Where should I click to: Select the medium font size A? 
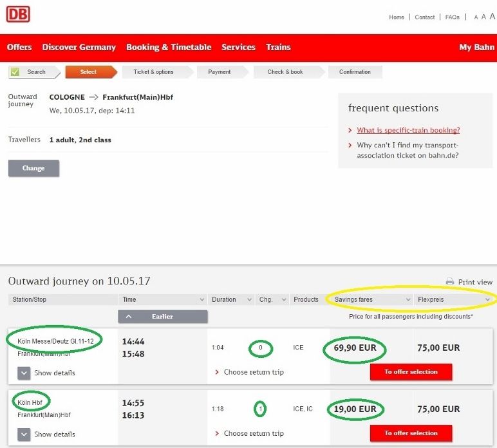coord(483,17)
